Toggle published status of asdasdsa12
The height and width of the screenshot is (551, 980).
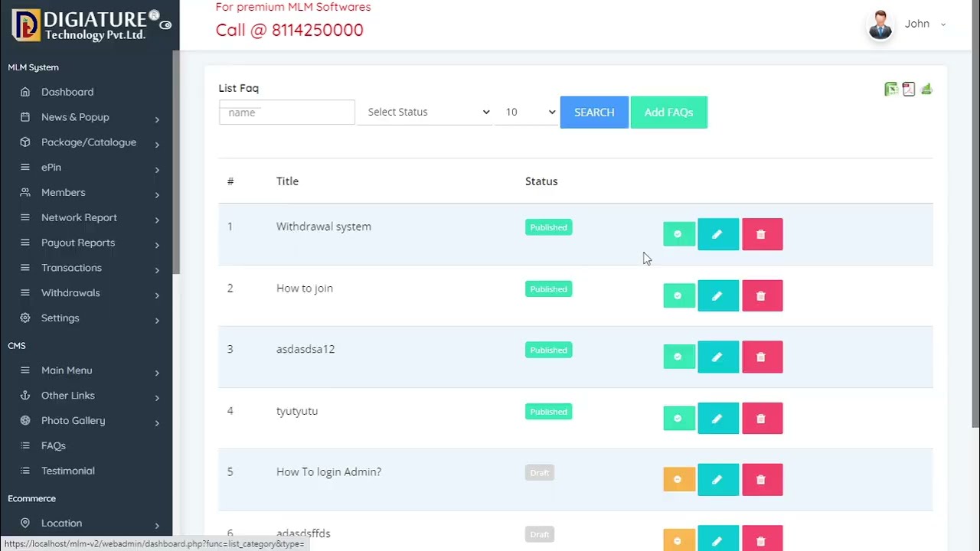[678, 357]
